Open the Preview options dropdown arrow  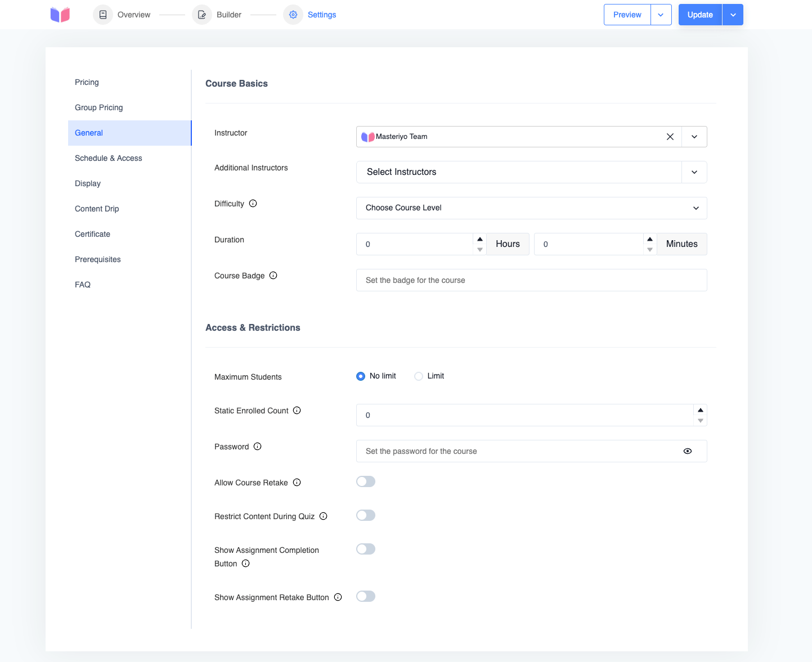coord(661,15)
